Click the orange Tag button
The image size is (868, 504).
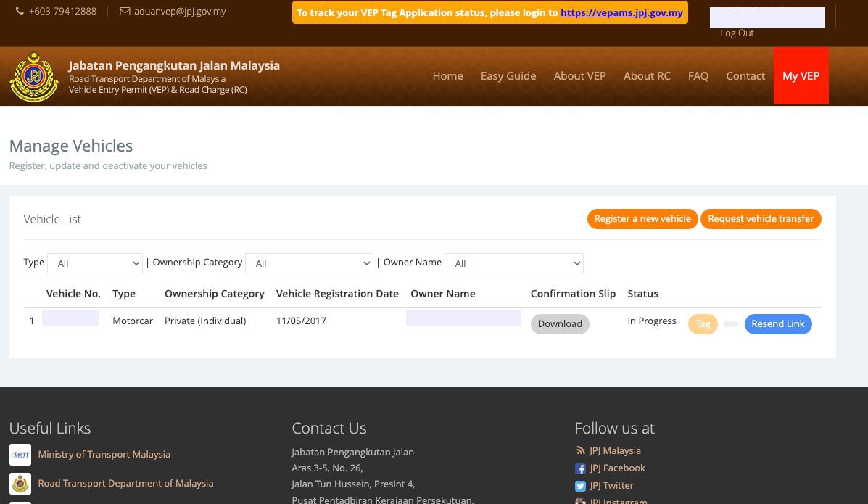703,324
